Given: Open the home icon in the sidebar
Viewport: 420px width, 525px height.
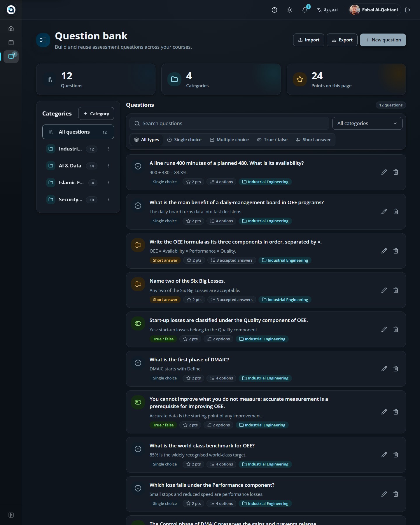Looking at the screenshot, I should [x=11, y=29].
